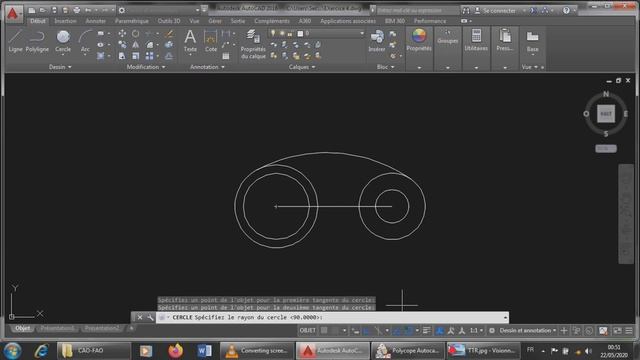Open the AutoCAD application menu button
Image resolution: width=640 pixels, height=360 pixels.
[x=13, y=13]
